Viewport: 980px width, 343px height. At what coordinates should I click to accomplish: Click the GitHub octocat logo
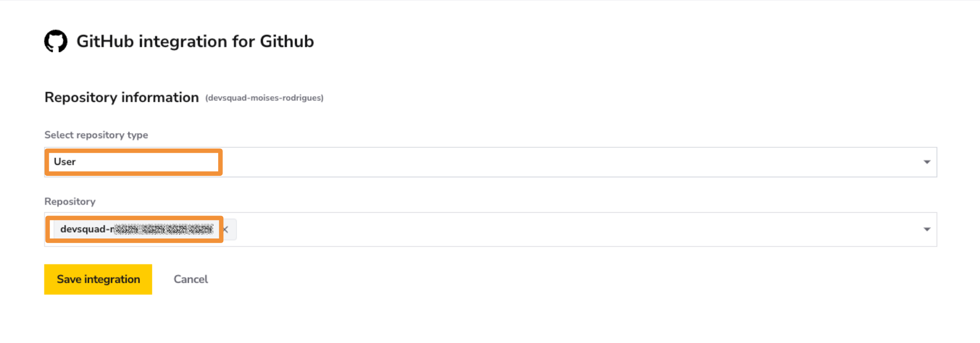tap(56, 41)
